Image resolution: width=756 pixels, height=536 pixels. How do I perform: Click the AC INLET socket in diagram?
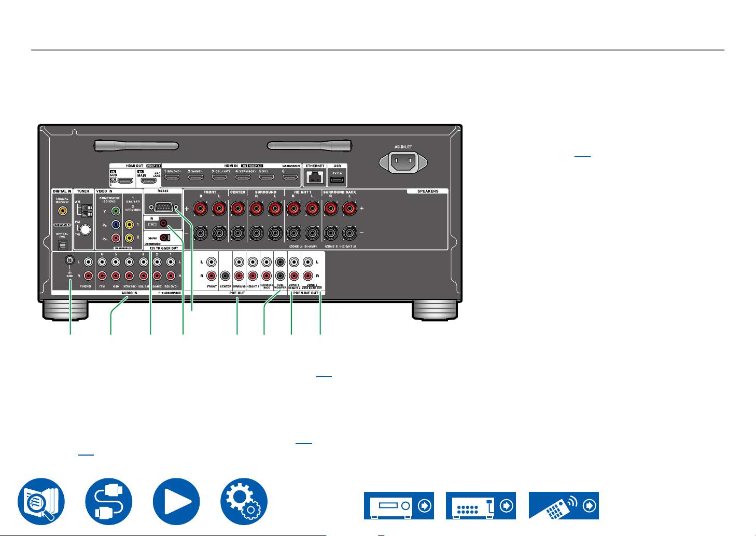click(403, 163)
